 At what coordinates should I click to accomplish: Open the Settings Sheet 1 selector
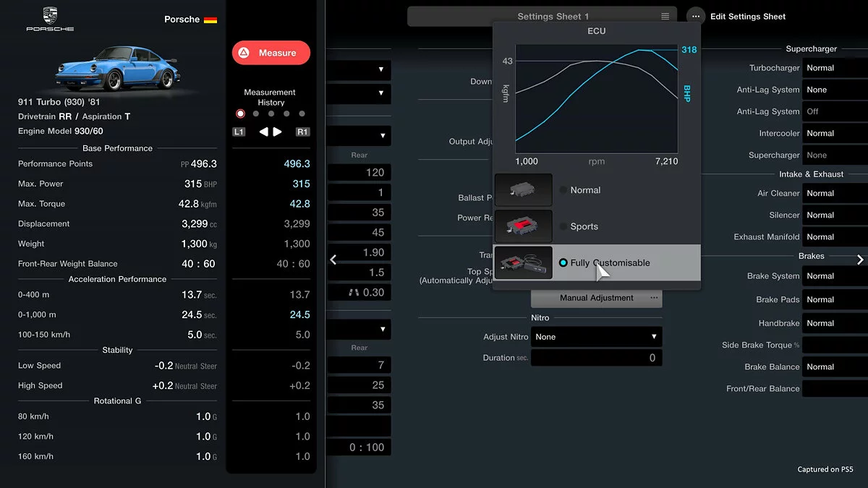[542, 16]
